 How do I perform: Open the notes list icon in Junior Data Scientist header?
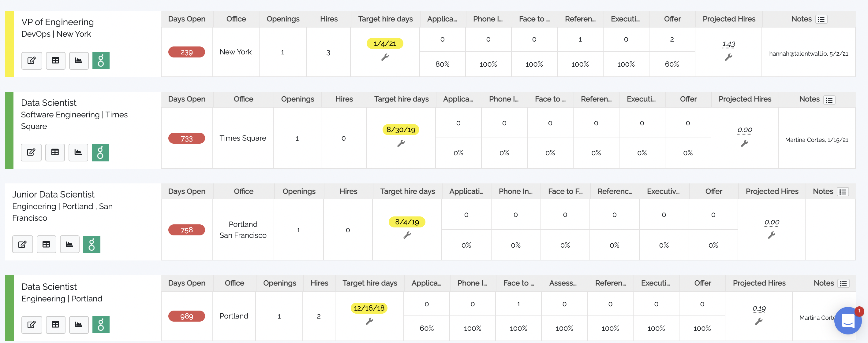[x=843, y=192]
